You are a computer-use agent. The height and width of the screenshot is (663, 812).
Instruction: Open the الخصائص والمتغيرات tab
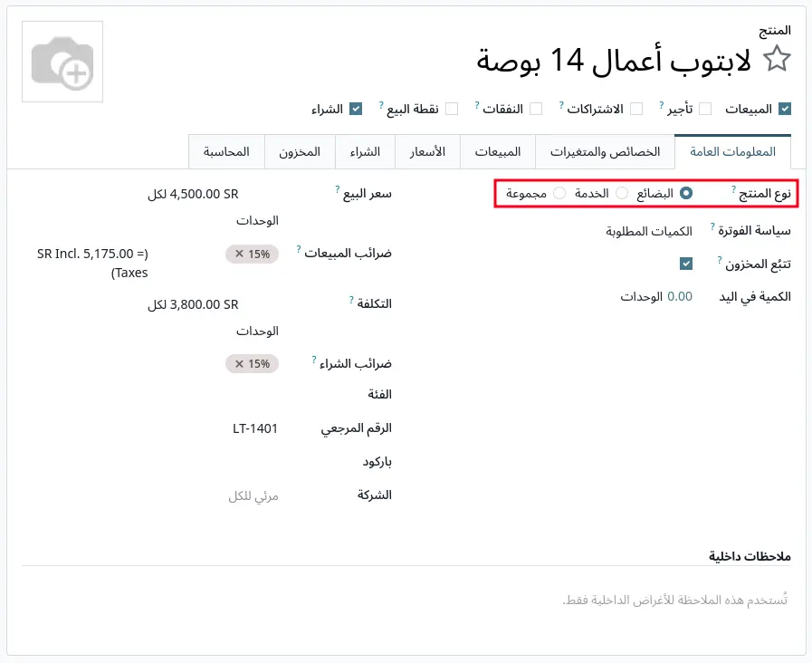[605, 152]
